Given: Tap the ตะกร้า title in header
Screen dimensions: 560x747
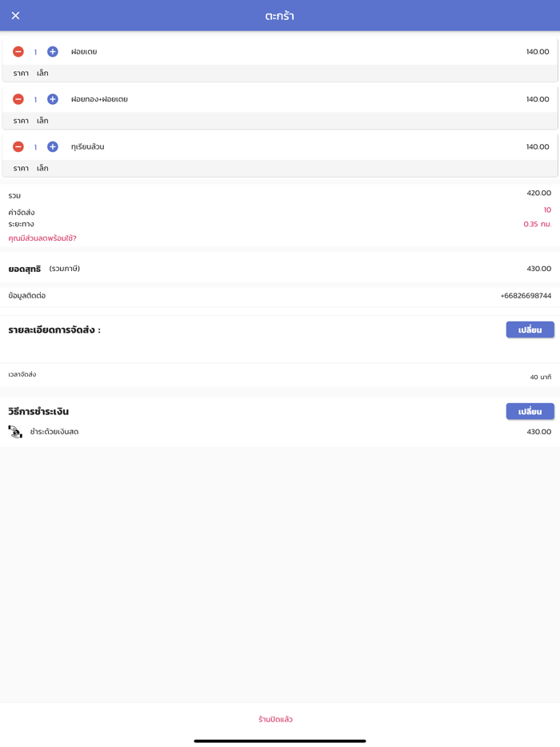Looking at the screenshot, I should coord(280,16).
